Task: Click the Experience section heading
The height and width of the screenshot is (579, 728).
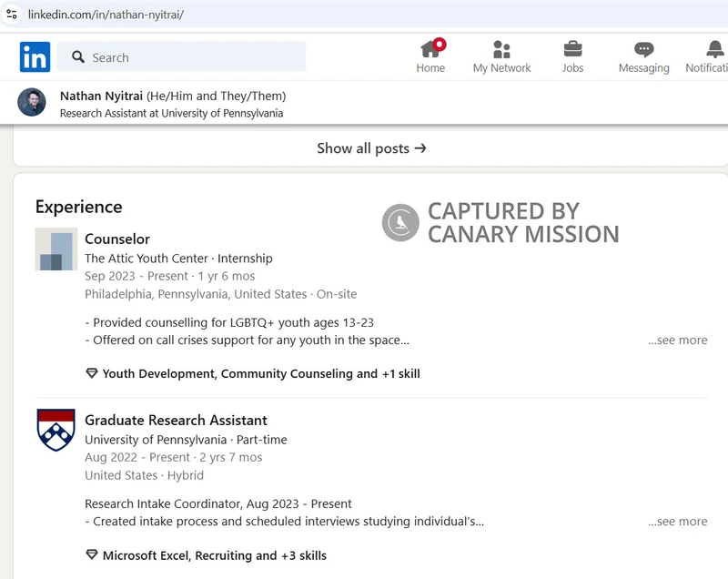Action: 79,207
